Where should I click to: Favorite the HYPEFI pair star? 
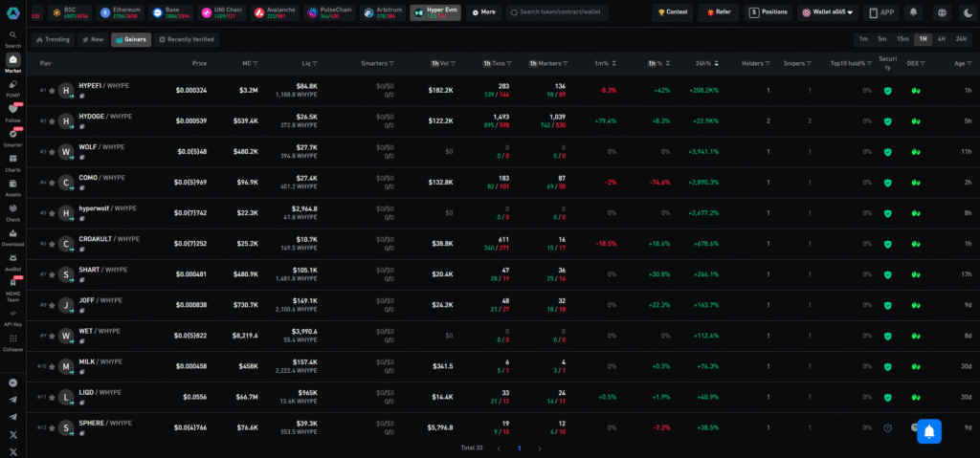pos(52,91)
